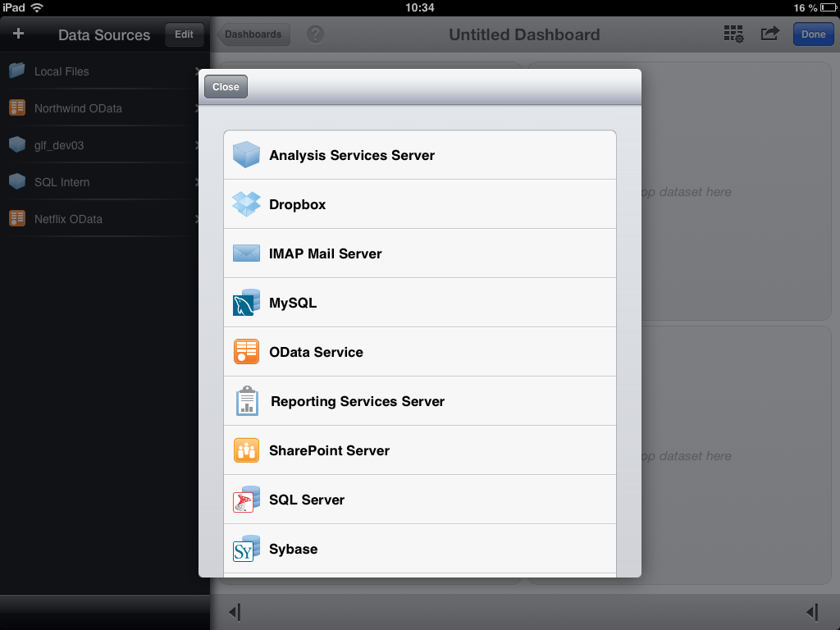Click the Reporting Services Server clipboard icon

(x=247, y=401)
